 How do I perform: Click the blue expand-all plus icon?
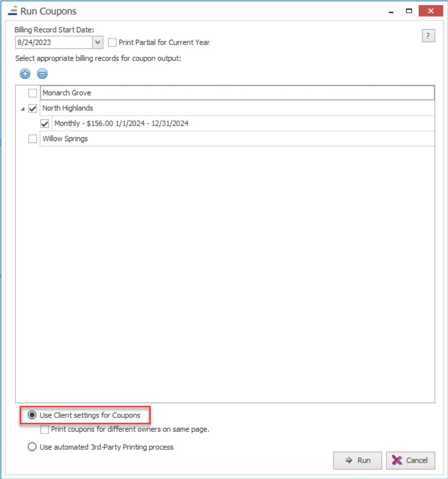(x=25, y=73)
